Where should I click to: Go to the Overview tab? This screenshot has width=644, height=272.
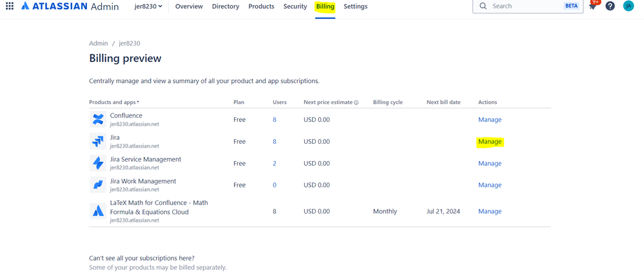(189, 6)
